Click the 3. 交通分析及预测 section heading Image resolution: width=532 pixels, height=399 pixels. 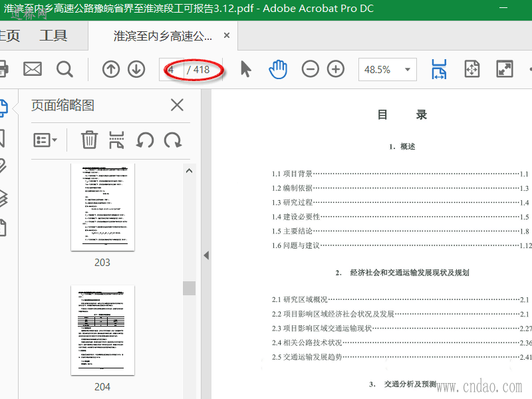[402, 384]
